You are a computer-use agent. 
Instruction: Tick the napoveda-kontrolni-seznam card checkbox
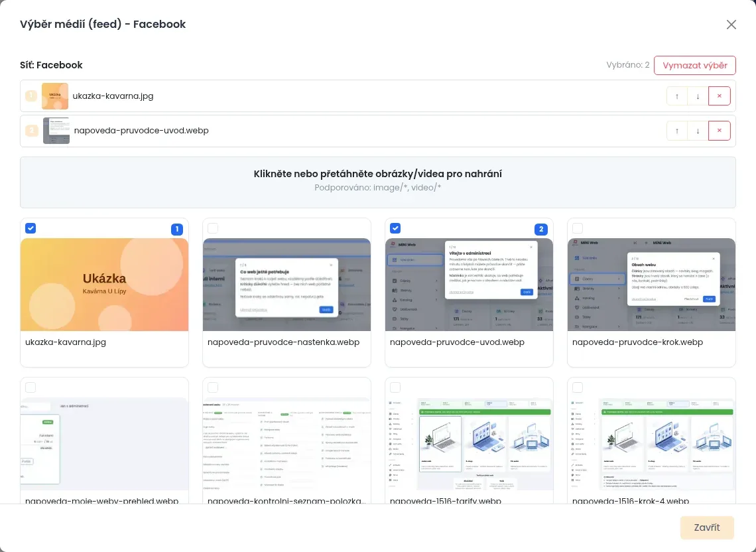[x=213, y=387]
